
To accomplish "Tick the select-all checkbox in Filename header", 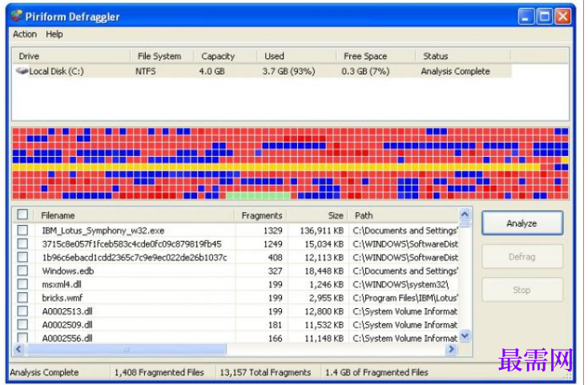I will (x=22, y=215).
